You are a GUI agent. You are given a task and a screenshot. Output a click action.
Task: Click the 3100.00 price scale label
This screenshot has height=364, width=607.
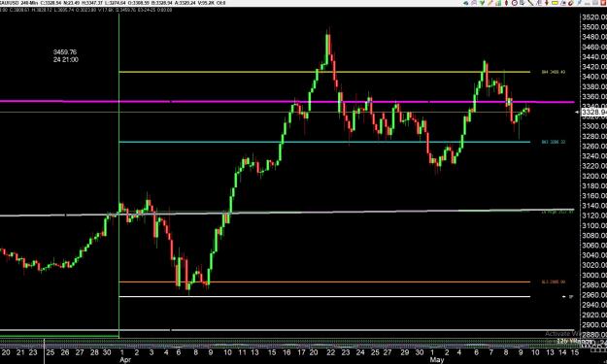point(593,225)
